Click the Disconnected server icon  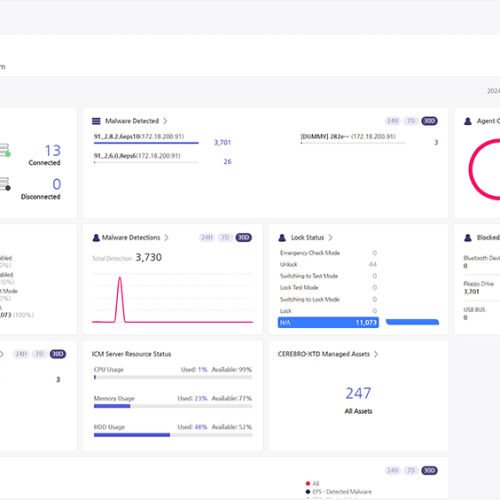click(x=5, y=184)
